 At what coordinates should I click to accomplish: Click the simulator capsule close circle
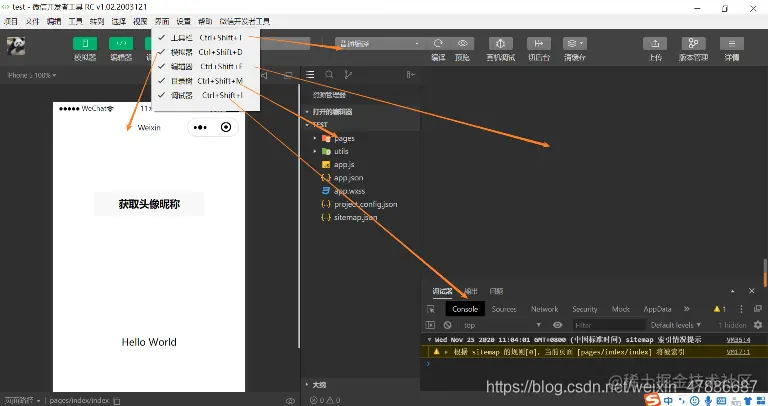pos(226,127)
